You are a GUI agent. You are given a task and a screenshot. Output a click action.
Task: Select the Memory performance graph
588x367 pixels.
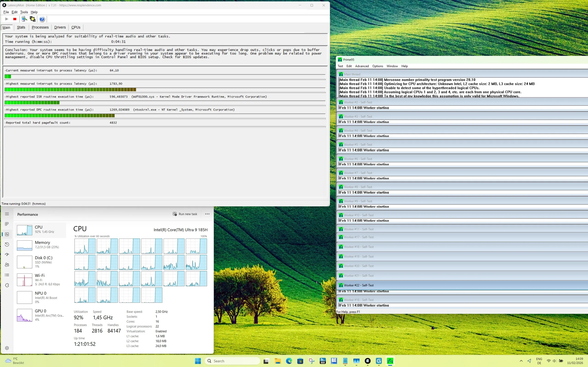(x=40, y=245)
